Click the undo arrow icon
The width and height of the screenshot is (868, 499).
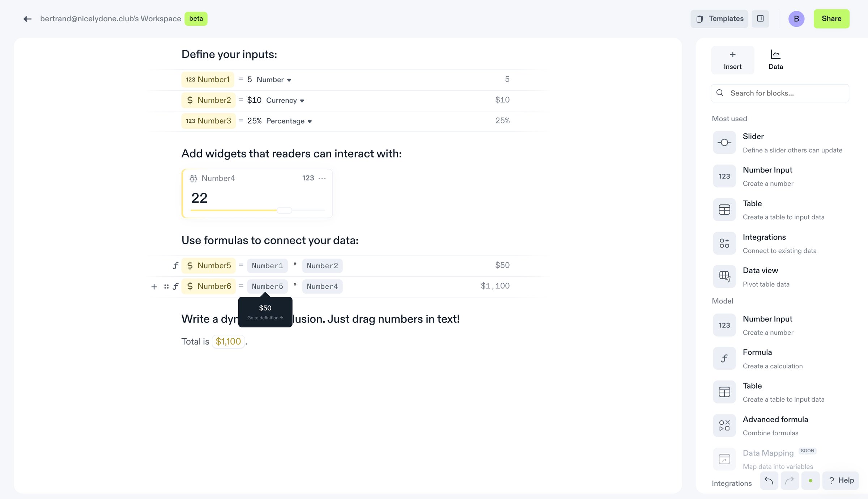(x=769, y=480)
